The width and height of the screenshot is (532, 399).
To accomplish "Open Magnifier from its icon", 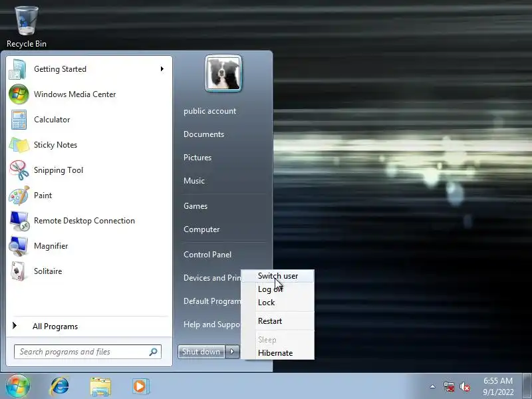I will [x=18, y=246].
